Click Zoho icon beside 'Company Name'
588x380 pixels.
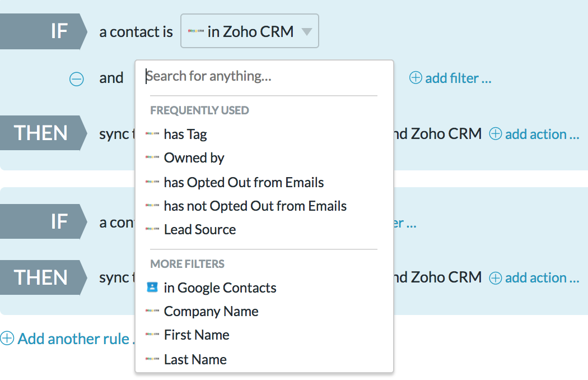152,311
